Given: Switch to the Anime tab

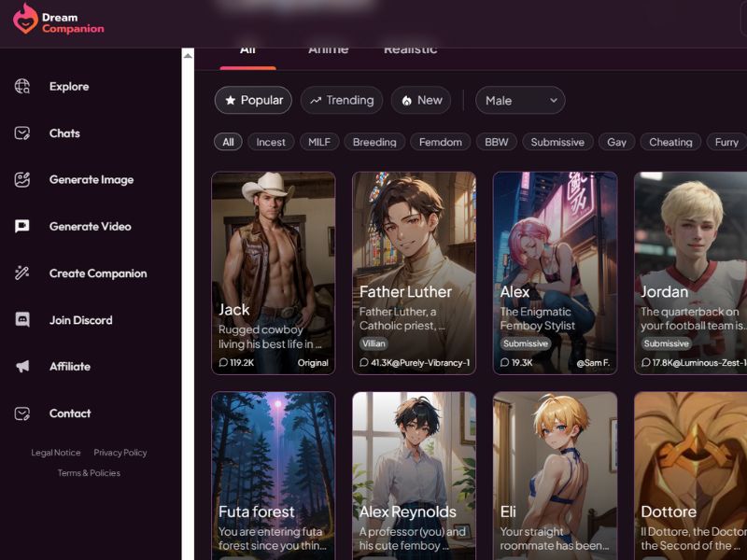Looking at the screenshot, I should [x=329, y=51].
